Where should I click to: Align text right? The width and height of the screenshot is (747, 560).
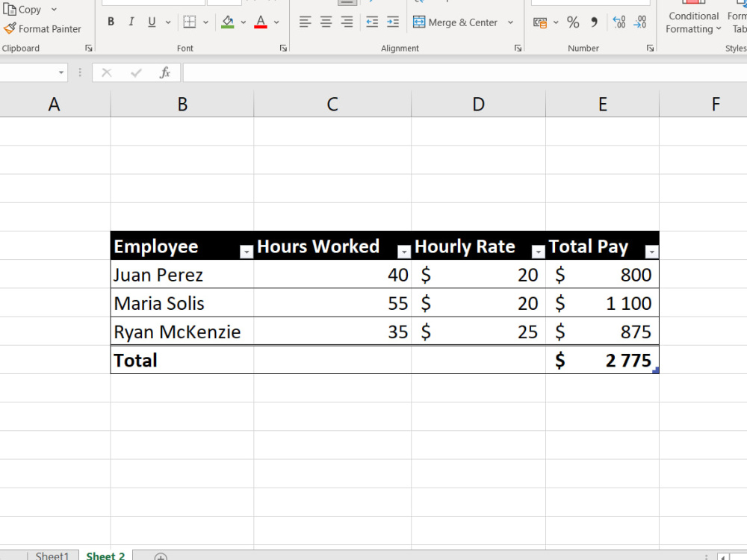click(x=347, y=22)
